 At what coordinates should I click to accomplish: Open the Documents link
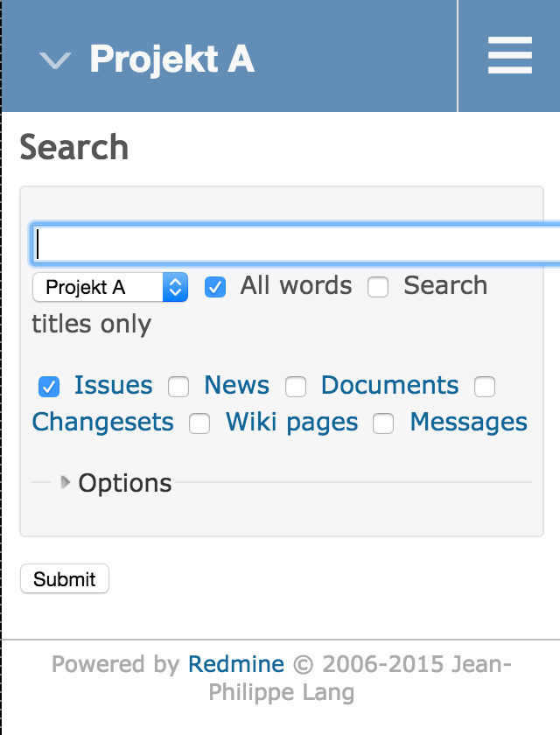pos(390,385)
